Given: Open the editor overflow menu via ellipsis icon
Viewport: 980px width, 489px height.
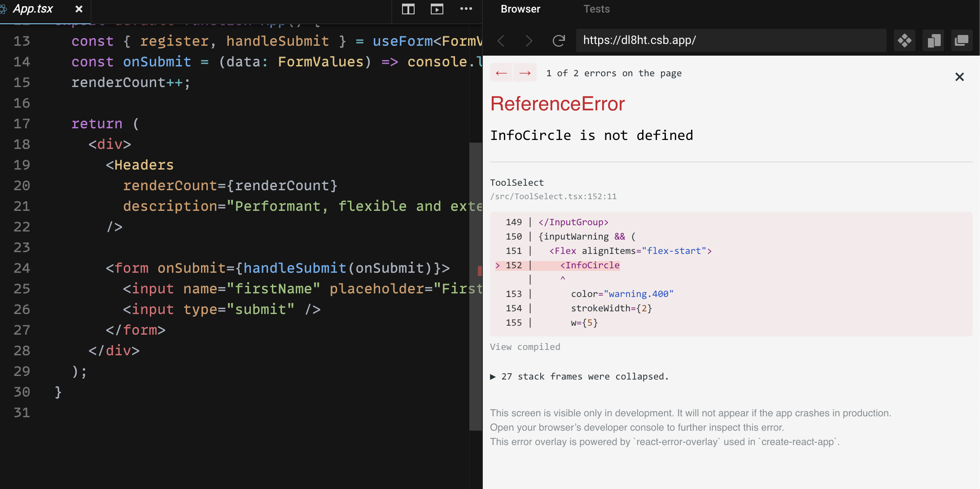Looking at the screenshot, I should (466, 9).
